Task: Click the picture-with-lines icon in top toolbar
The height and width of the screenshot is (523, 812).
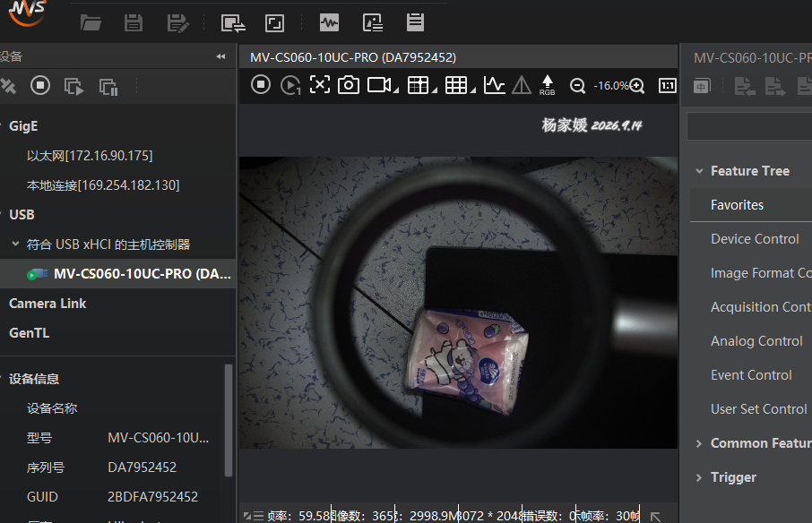Action: [373, 22]
